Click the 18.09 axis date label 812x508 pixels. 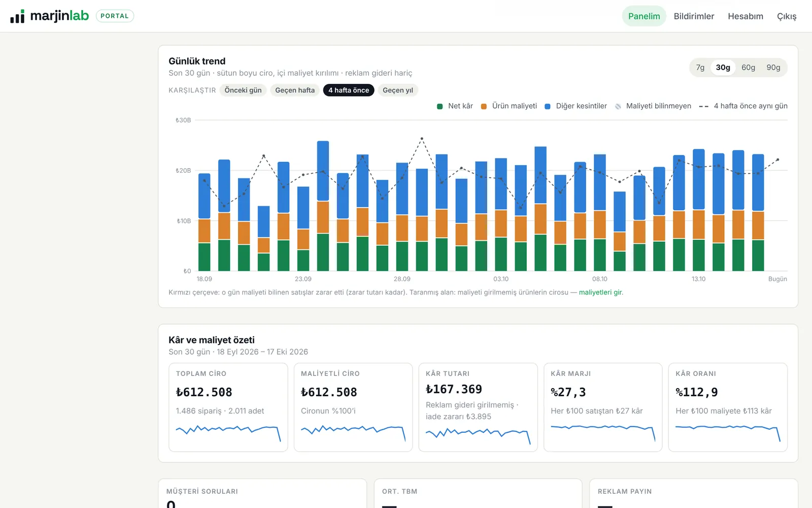[205, 279]
